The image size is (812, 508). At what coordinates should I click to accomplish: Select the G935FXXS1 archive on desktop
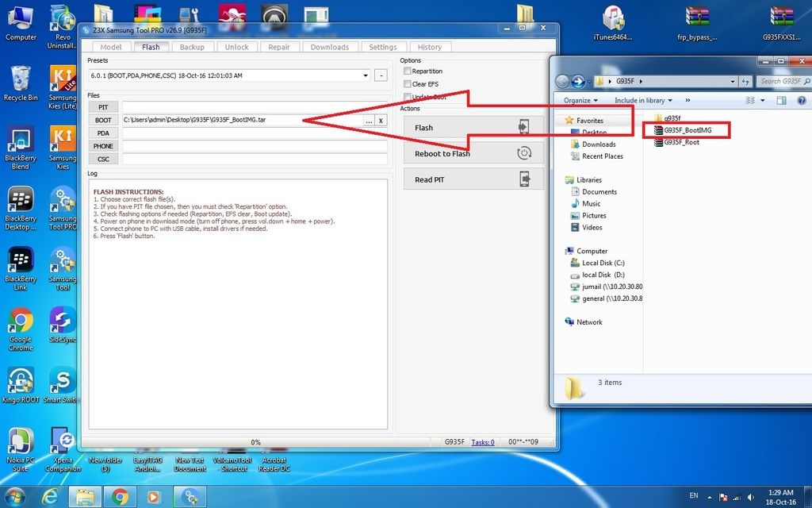(x=781, y=23)
